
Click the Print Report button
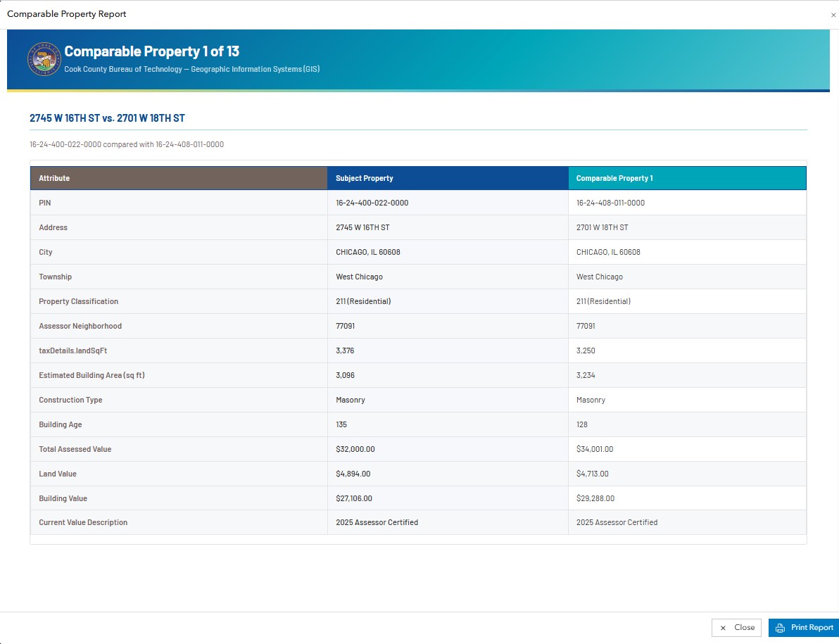803,627
